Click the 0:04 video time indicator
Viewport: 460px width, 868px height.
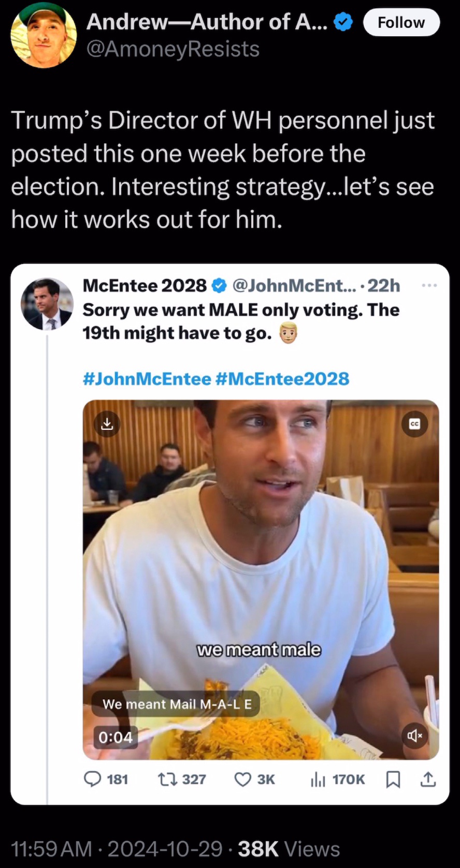(x=116, y=737)
